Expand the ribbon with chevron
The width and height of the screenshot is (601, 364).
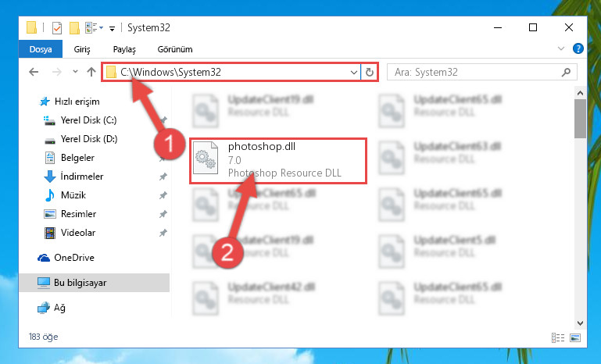tap(561, 48)
